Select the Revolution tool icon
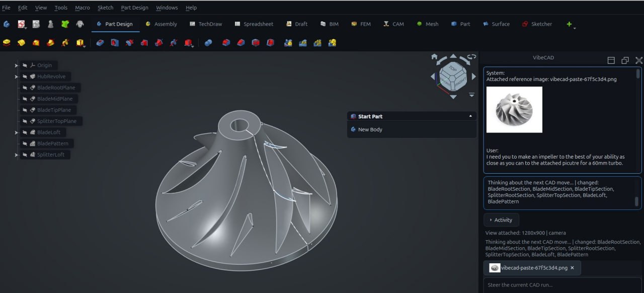644x293 pixels. click(21, 43)
